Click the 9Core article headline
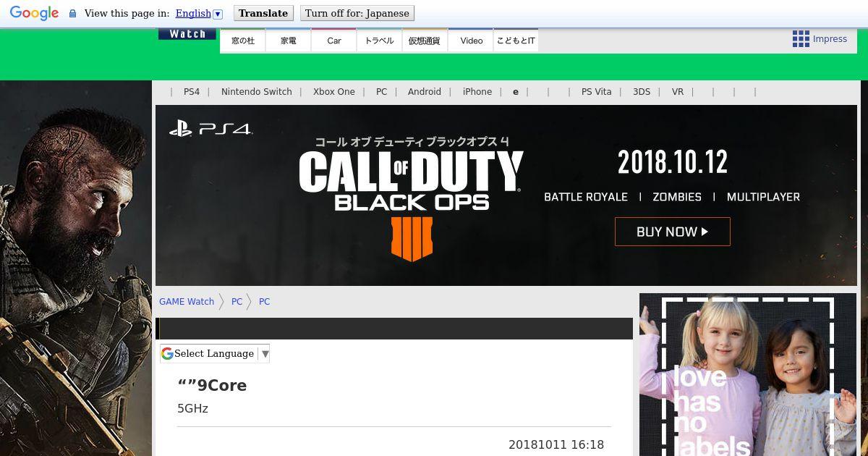This screenshot has height=456, width=868. point(212,385)
